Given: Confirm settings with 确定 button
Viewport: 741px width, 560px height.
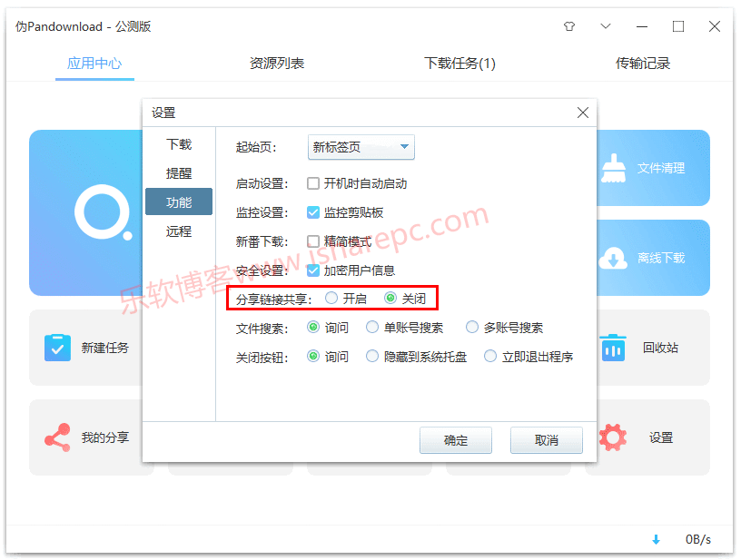Looking at the screenshot, I should tap(455, 440).
